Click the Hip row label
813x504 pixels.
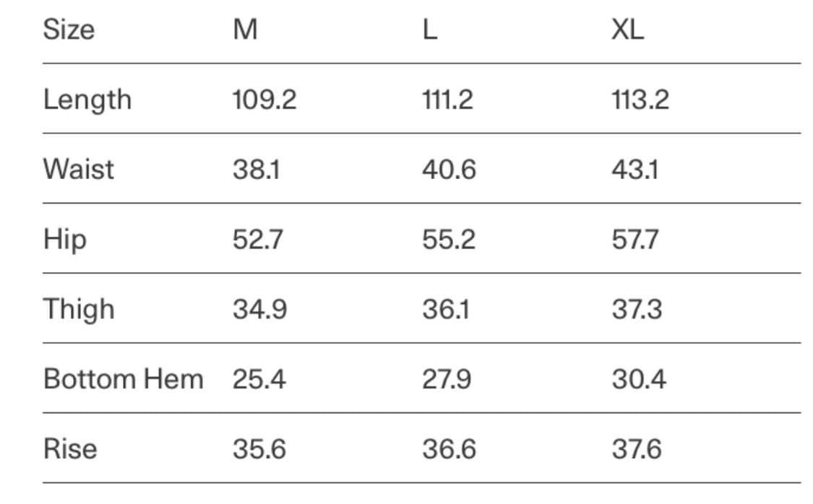click(64, 240)
